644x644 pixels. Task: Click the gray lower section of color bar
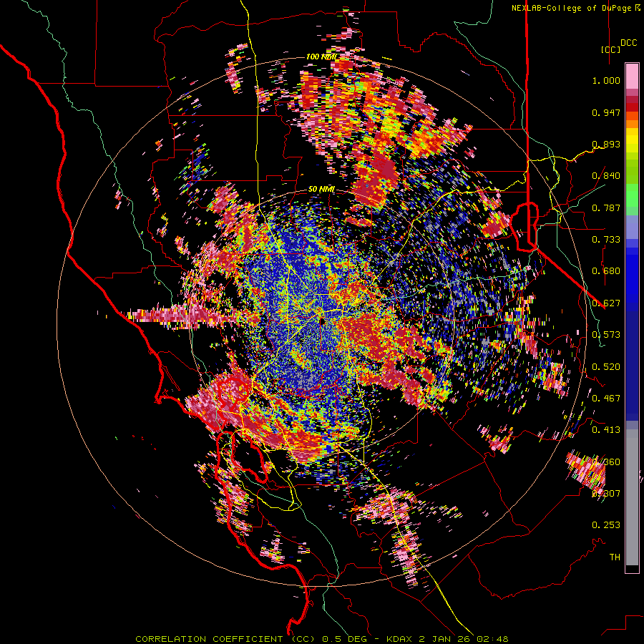point(632,497)
